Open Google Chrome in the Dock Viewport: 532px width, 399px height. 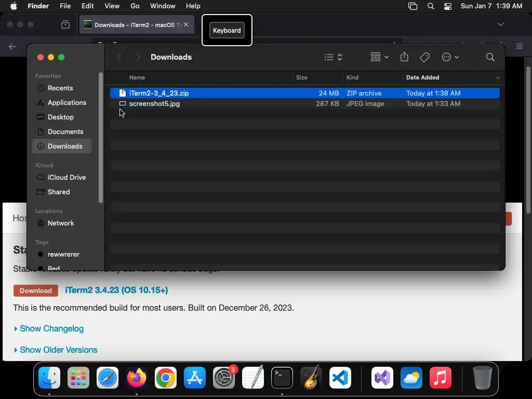166,378
